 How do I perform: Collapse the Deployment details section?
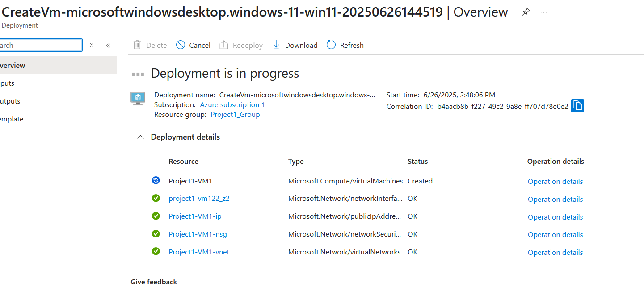coord(140,137)
